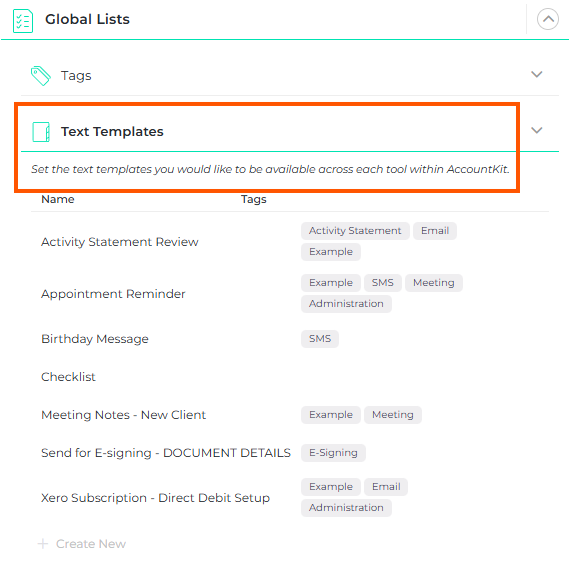Viewport: 571px width, 576px height.
Task: Open Send for E-signing - DOCUMENT DETAILS
Action: pos(166,453)
